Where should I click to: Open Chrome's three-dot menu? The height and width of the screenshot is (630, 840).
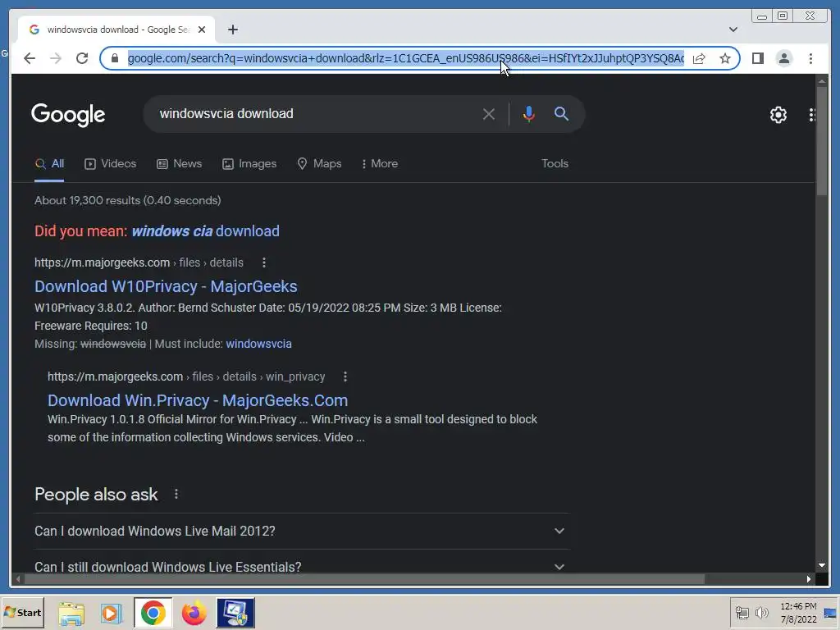(x=810, y=58)
